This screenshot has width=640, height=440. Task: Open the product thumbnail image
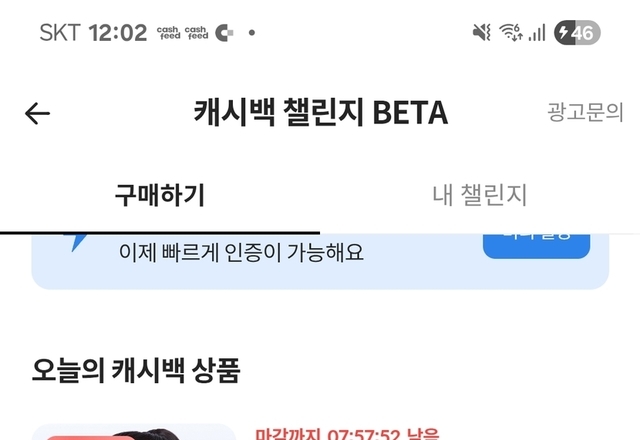pyautogui.click(x=134, y=432)
